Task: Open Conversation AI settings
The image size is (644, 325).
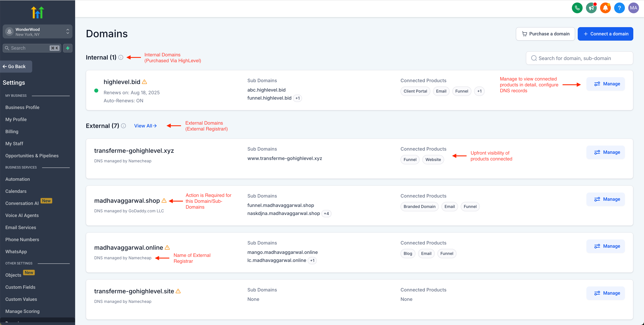Action: (x=22, y=203)
